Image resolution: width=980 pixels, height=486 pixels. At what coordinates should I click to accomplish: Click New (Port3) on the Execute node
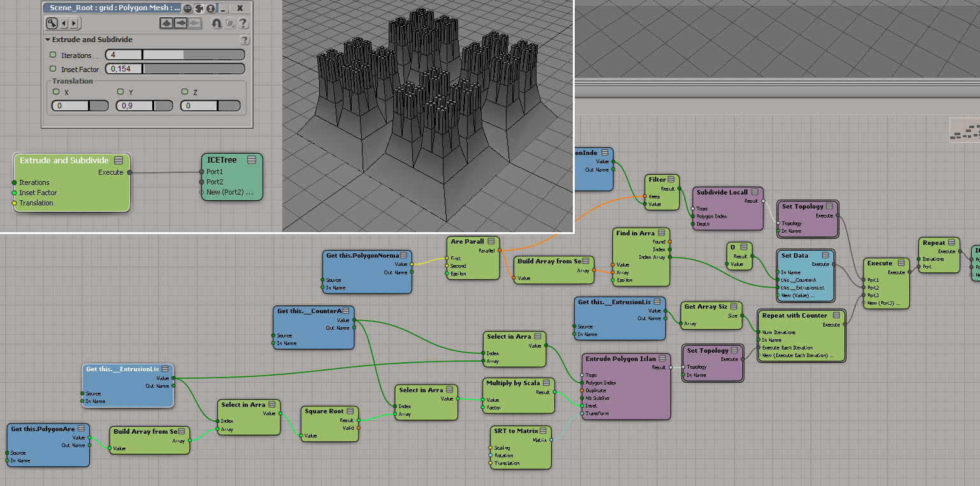click(885, 303)
